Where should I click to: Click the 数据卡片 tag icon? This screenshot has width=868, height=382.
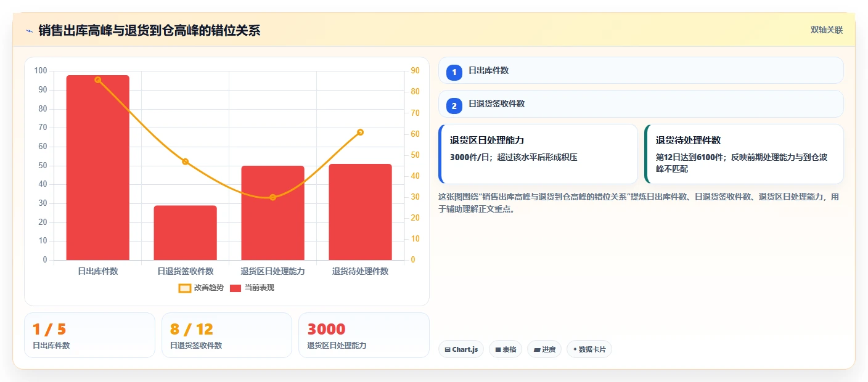[x=575, y=349]
